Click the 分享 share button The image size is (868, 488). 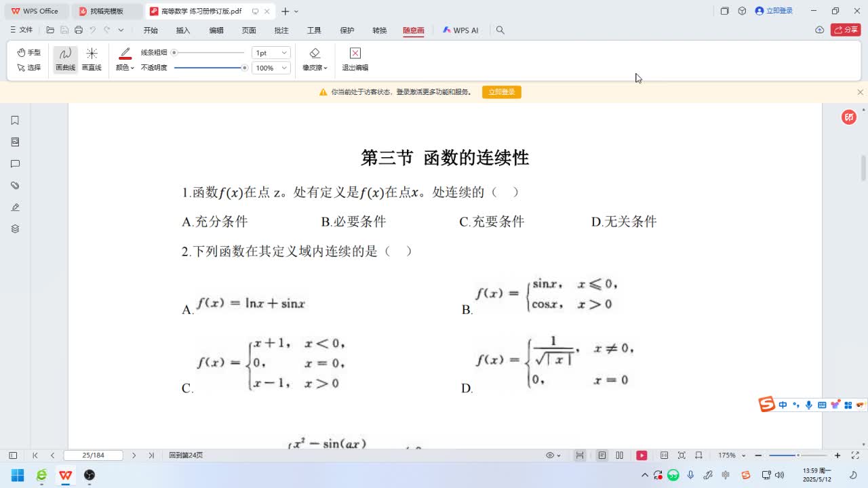846,30
